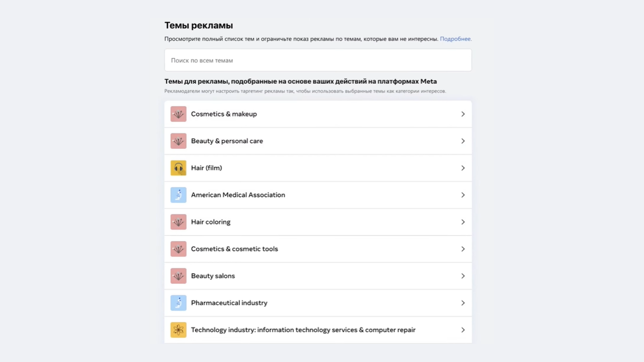Open the Подробнее link
This screenshot has width=644, height=362.
[x=455, y=39]
